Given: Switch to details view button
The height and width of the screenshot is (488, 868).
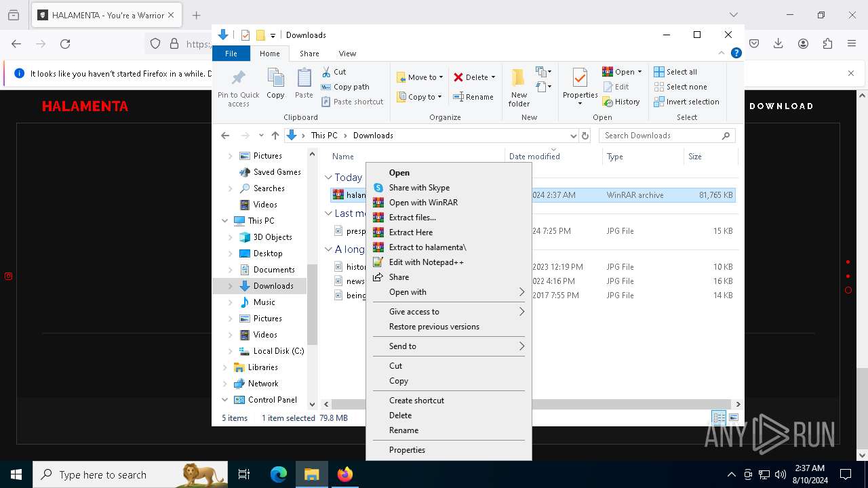Looking at the screenshot, I should tap(719, 418).
